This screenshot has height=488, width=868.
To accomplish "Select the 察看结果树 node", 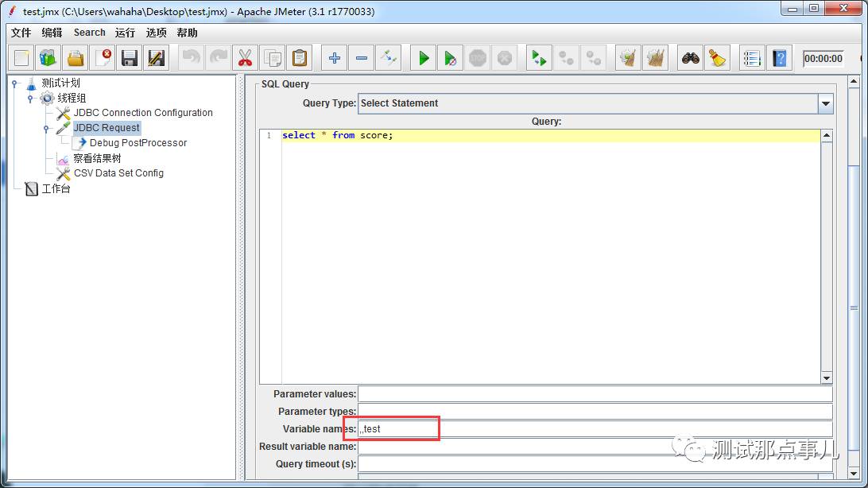I will click(98, 158).
